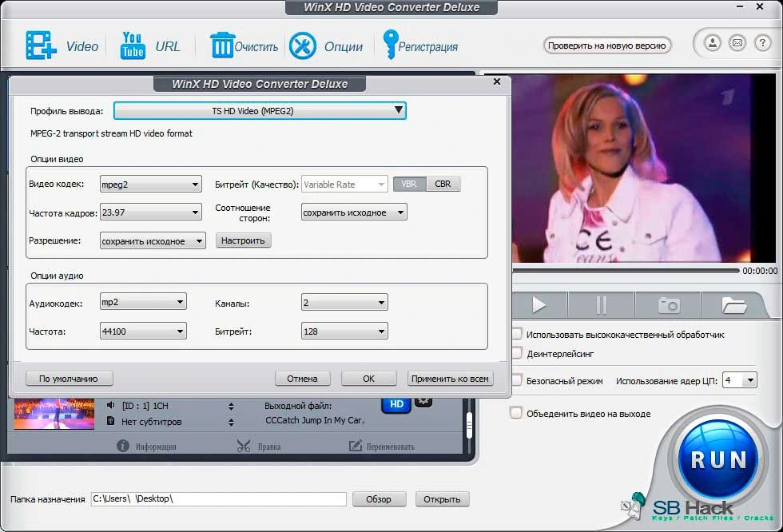
Task: Expand audio Битрейт 128 dropdown
Action: [x=344, y=331]
